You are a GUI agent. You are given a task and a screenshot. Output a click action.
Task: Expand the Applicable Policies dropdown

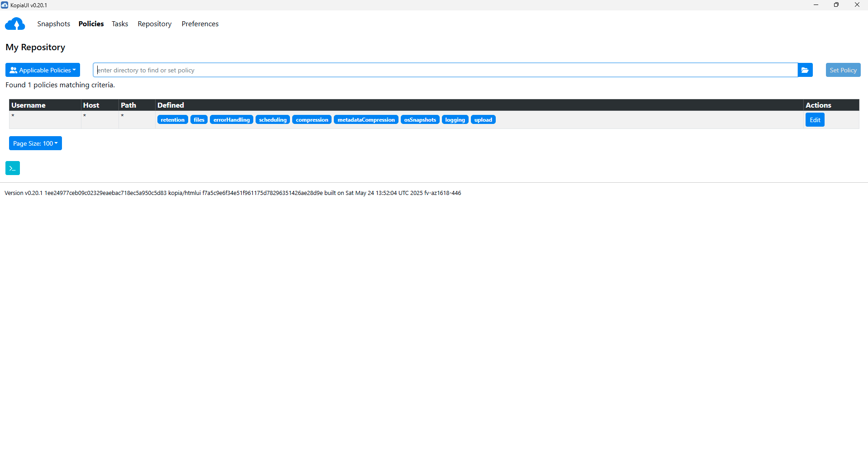[x=43, y=70]
